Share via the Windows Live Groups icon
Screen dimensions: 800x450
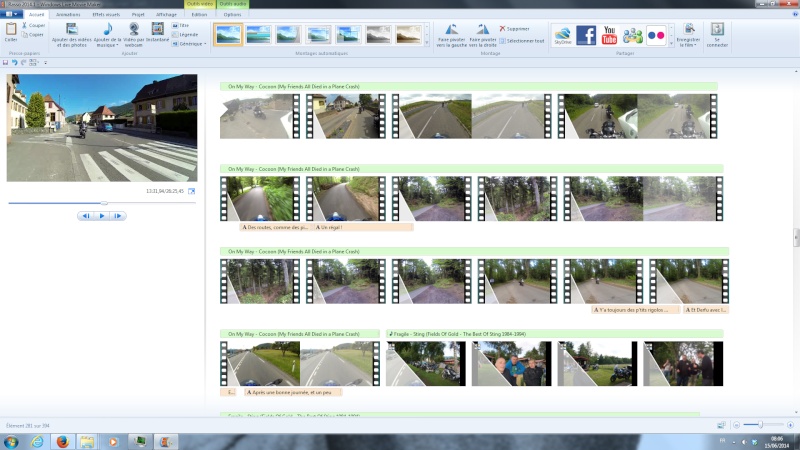(x=633, y=35)
